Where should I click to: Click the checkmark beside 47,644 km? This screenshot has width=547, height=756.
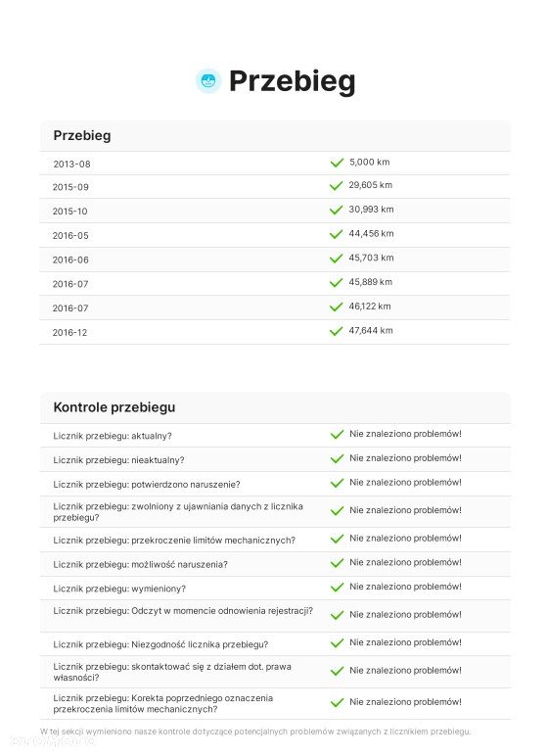click(x=336, y=331)
